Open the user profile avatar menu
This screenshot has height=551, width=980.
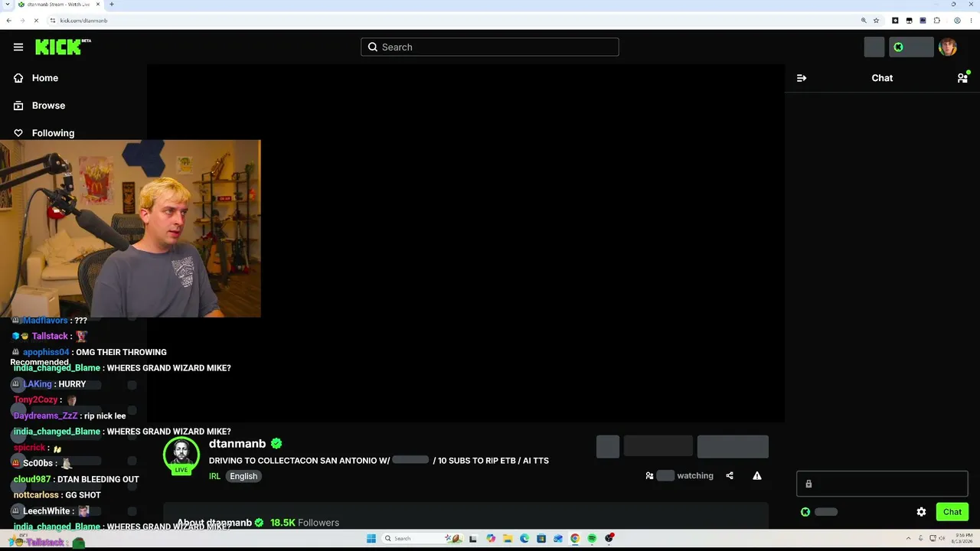948,47
